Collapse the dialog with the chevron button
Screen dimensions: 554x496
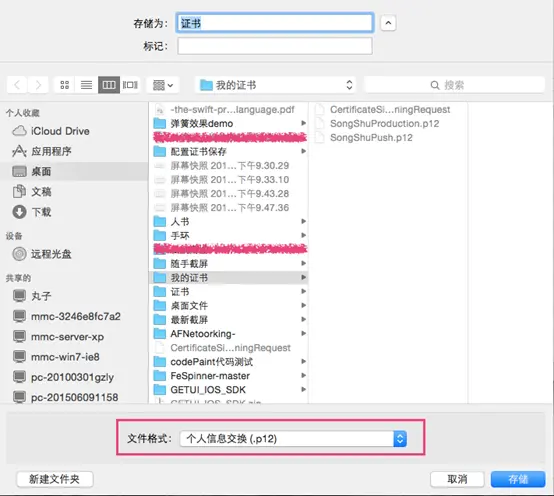(x=388, y=23)
